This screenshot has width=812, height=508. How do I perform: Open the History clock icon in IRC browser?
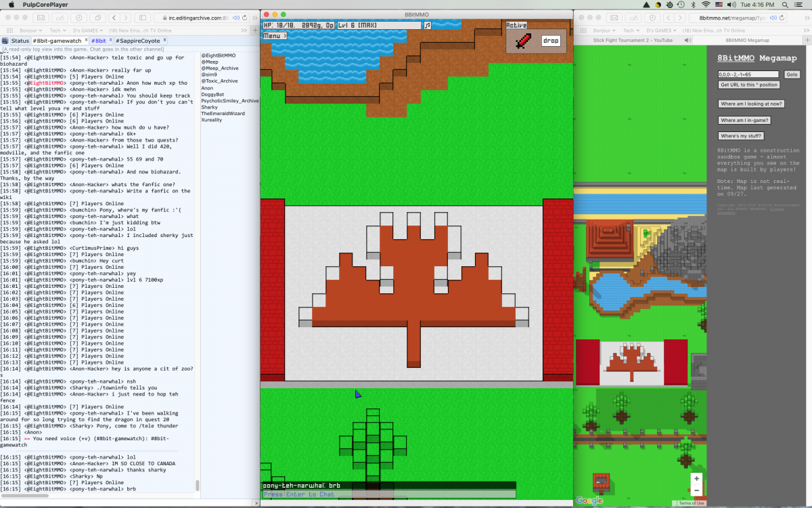[80, 18]
